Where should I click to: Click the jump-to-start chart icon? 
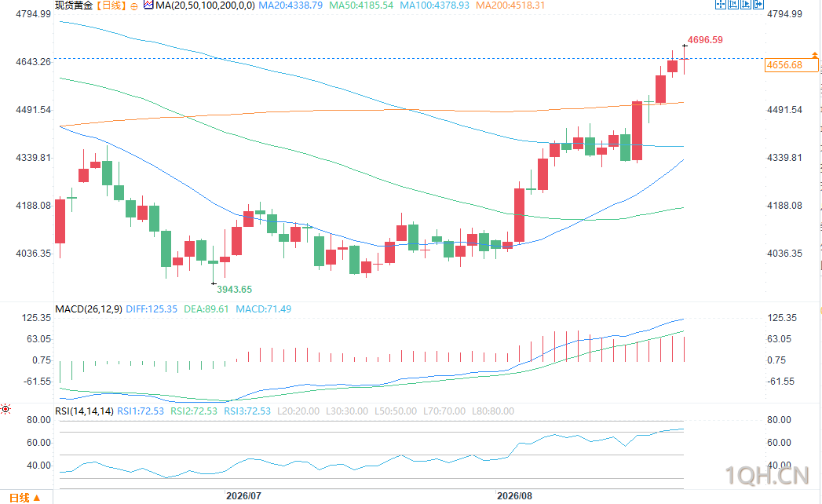(x=733, y=4)
